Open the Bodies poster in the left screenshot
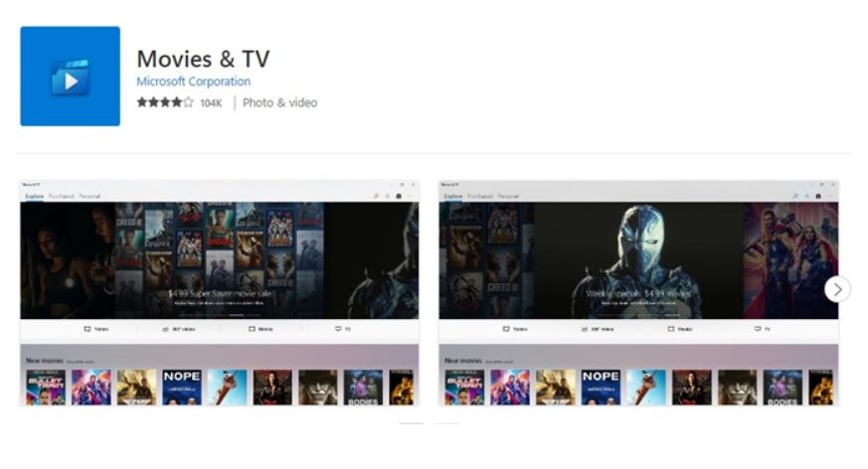This screenshot has height=469, width=868. [x=363, y=387]
